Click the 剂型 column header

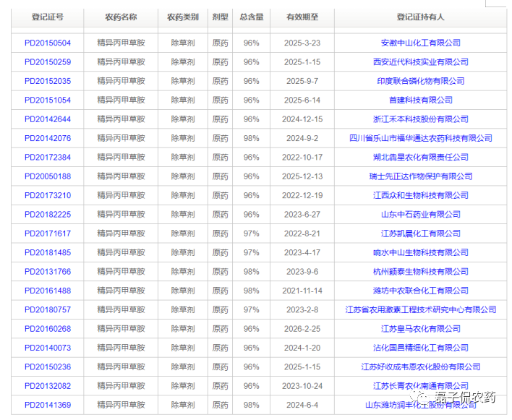pos(220,17)
